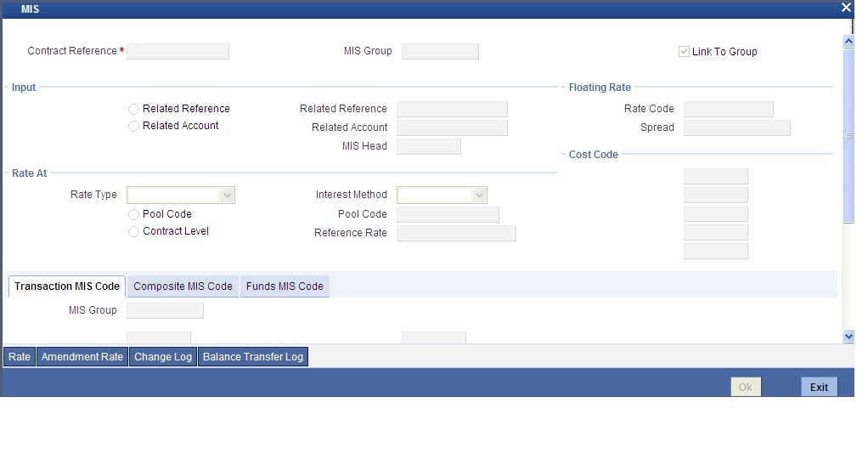Click the top MIS Group field
The height and width of the screenshot is (465, 868).
coord(440,52)
